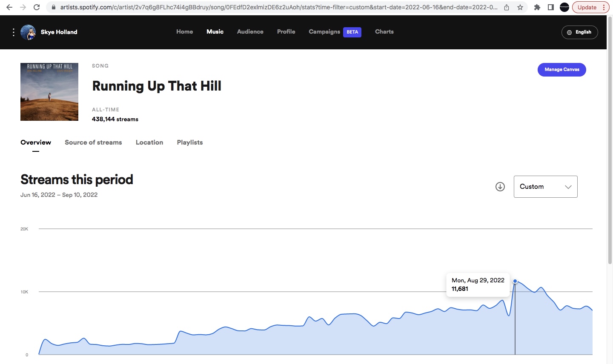Click the Aug 29 data point on chart
613x364 pixels.
point(515,281)
